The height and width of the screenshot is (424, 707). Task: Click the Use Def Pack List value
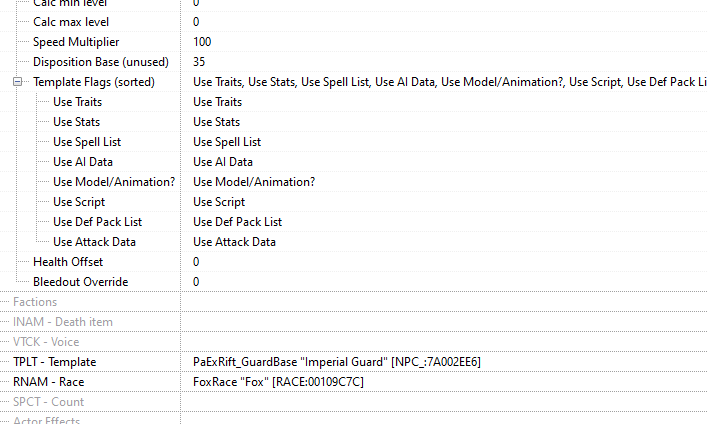coord(237,222)
